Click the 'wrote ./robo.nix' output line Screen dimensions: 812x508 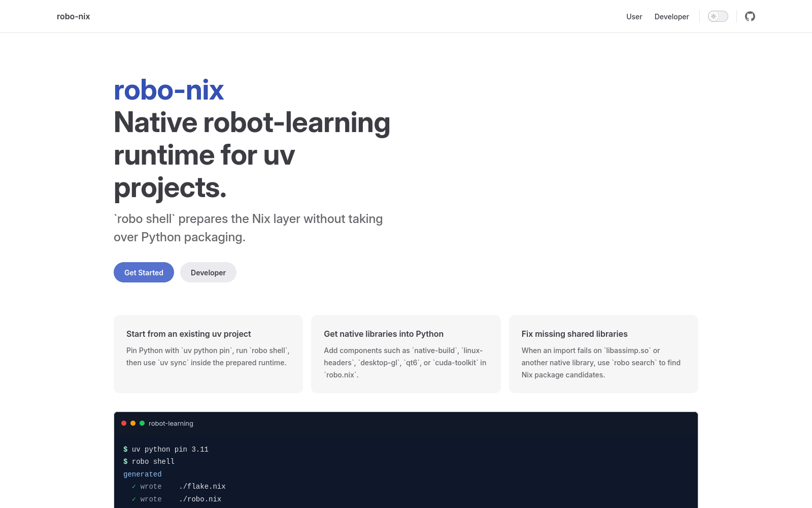tap(177, 499)
